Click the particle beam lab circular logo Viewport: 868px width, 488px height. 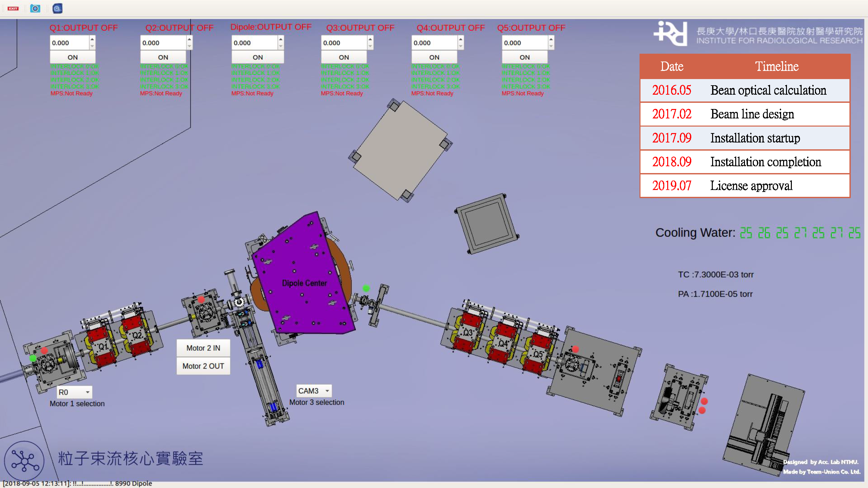(x=24, y=461)
